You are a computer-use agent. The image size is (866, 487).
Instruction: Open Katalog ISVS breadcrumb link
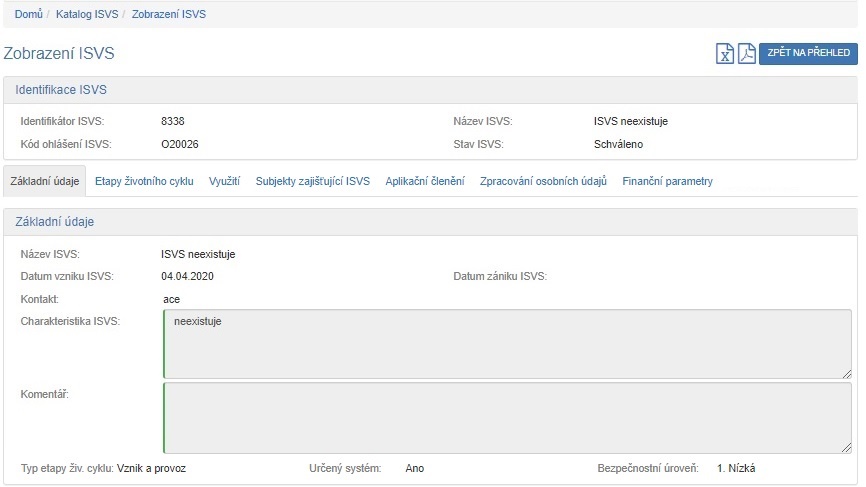click(88, 15)
